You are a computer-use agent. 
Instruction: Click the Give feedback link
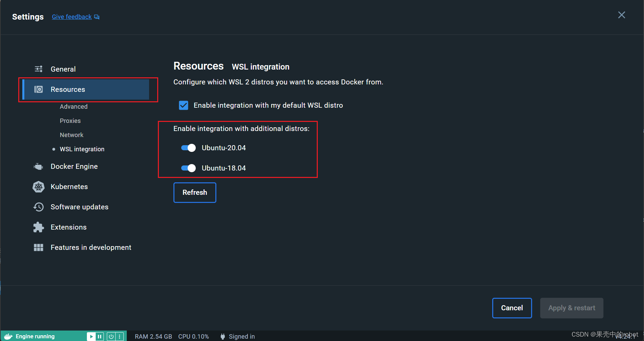pyautogui.click(x=72, y=17)
